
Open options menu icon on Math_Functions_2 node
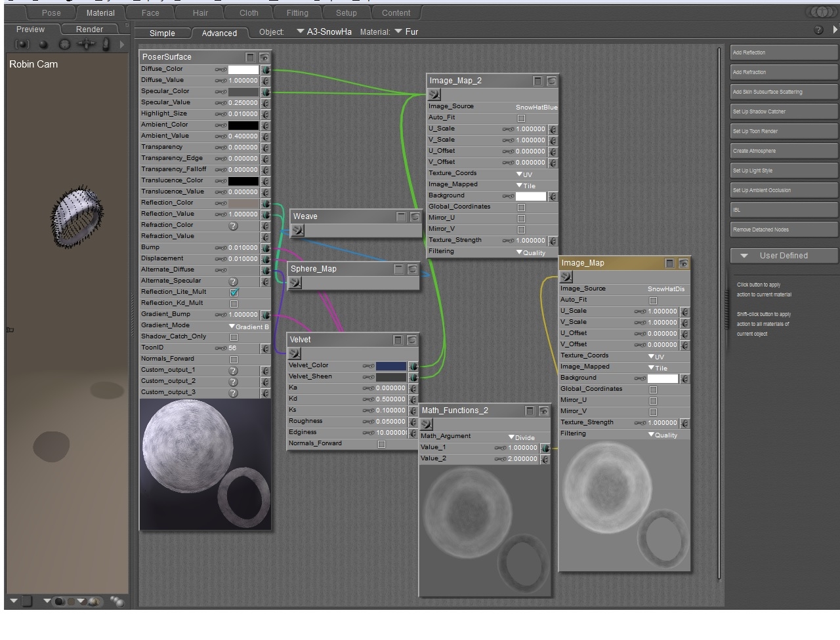[530, 411]
